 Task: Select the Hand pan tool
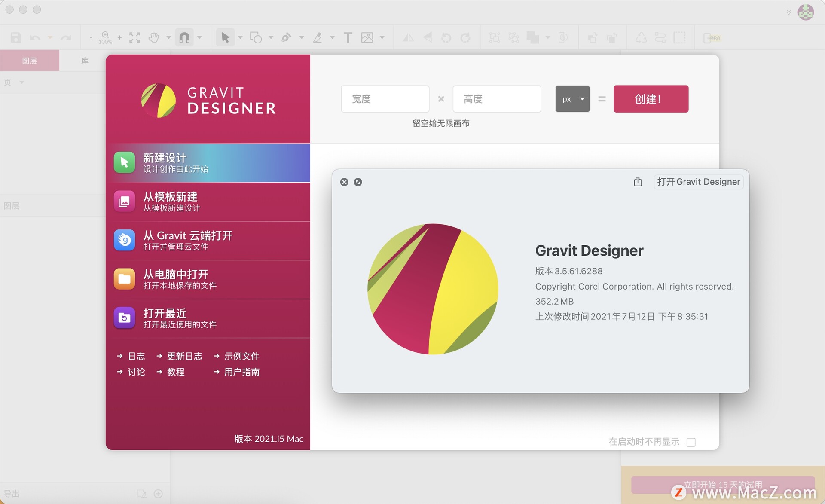(x=154, y=38)
